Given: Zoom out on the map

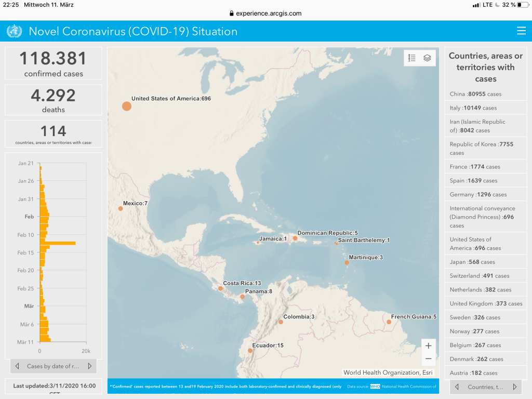Looking at the screenshot, I should point(428,359).
